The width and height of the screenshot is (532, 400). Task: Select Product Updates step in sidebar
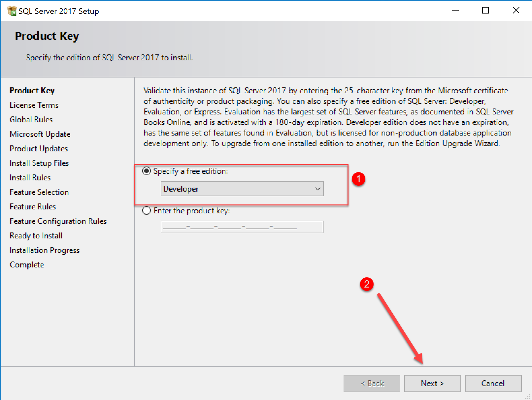pyautogui.click(x=39, y=148)
